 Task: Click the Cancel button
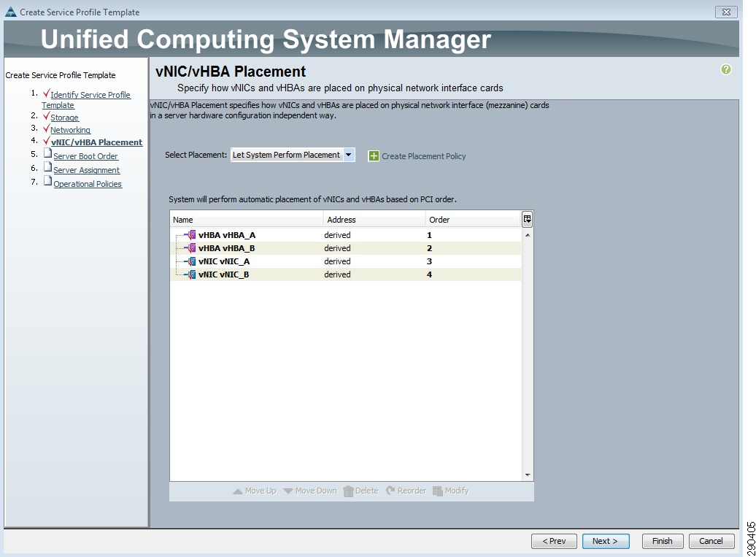coord(711,541)
